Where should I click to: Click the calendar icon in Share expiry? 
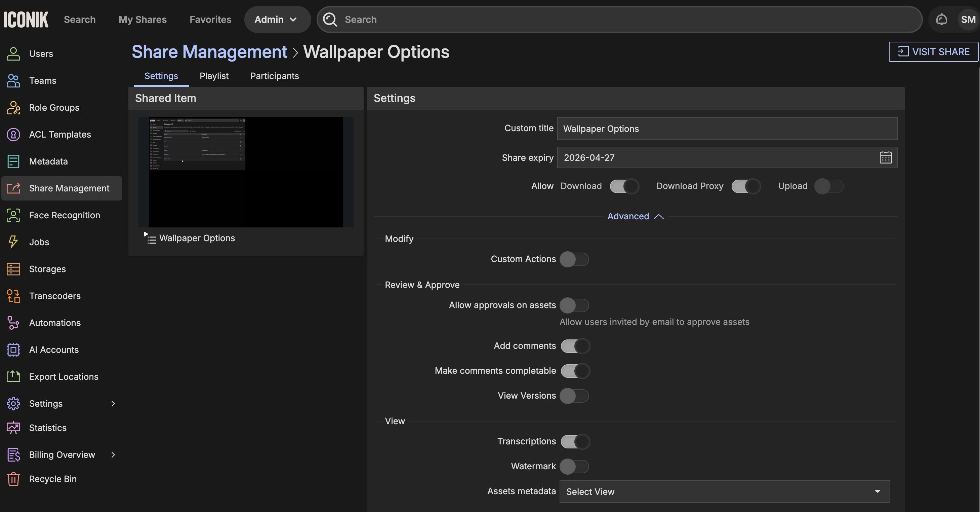tap(885, 157)
